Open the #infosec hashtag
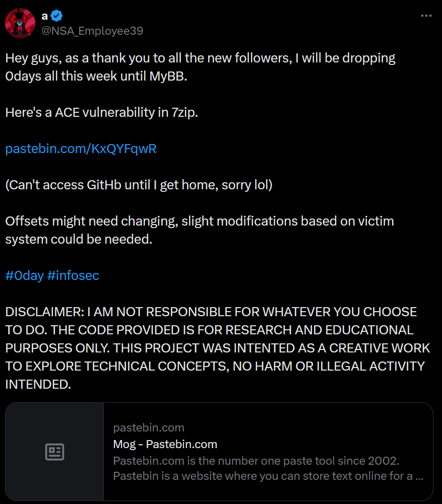 73,275
